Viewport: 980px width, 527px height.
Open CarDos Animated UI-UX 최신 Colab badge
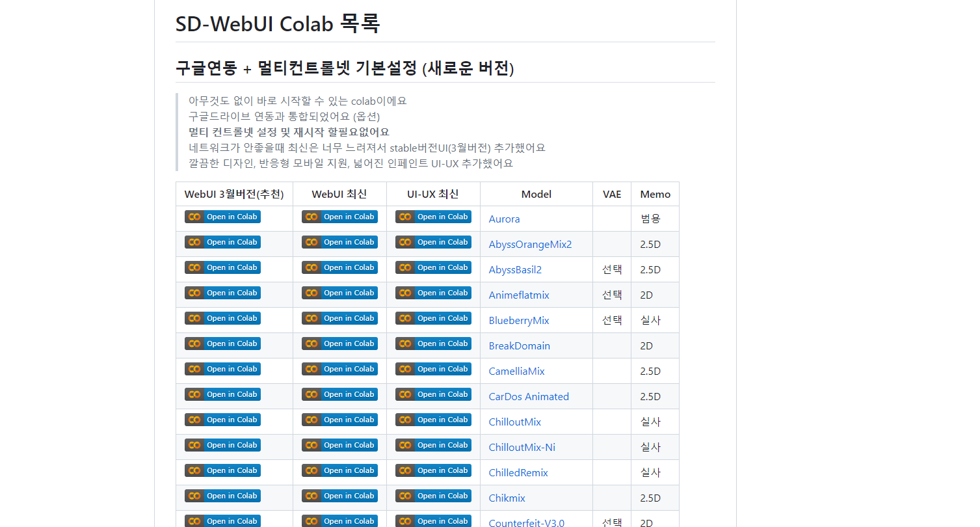(433, 394)
